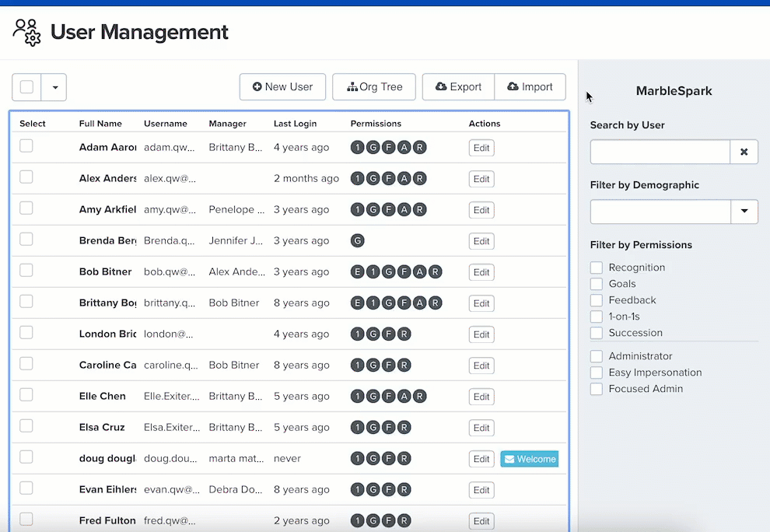Click the 'E' permission badge in Brittany's row

(x=358, y=303)
